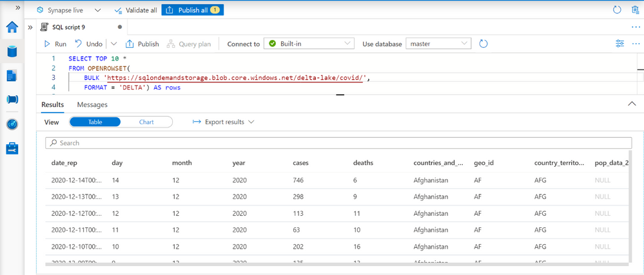Click the Publish all button
Screen dimensions: 644x275
coord(192,10)
